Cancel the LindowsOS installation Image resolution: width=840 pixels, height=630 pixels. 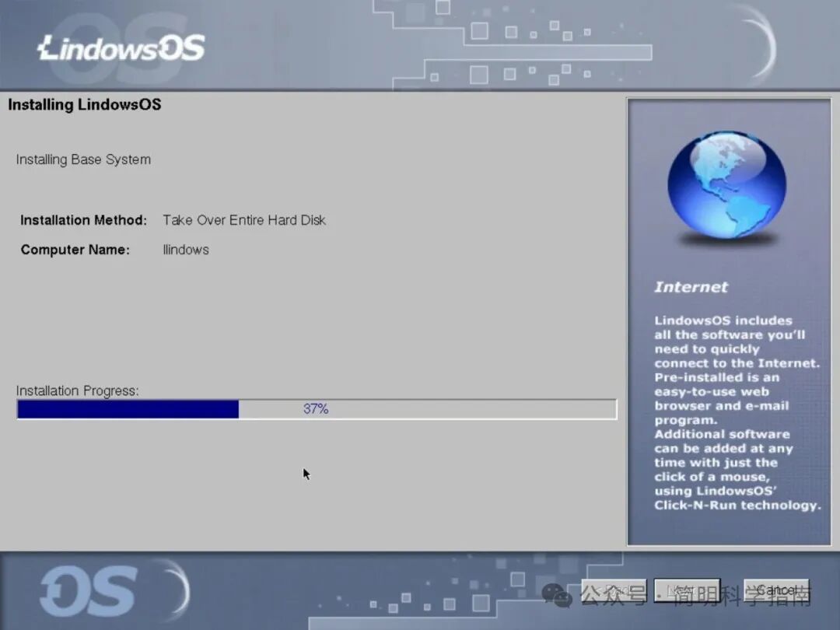pyautogui.click(x=776, y=590)
